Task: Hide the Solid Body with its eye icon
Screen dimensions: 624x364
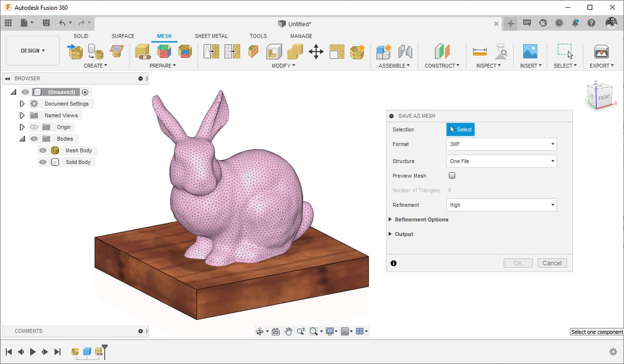Action: click(43, 162)
